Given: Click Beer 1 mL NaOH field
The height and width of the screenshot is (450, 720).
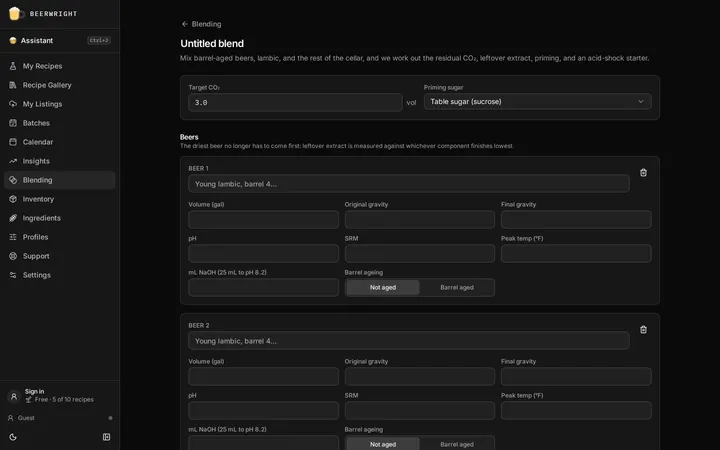Looking at the screenshot, I should (x=264, y=287).
